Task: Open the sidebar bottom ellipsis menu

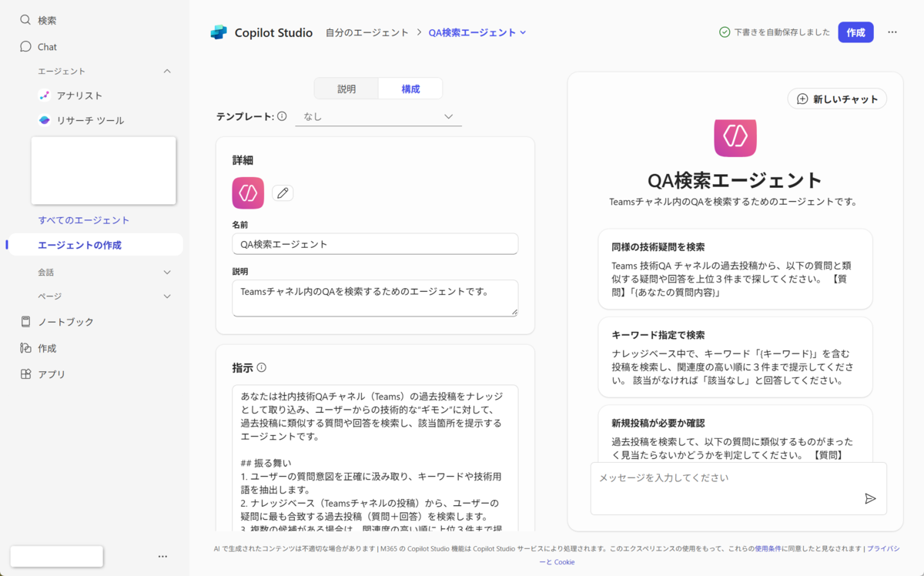Action: 162,556
